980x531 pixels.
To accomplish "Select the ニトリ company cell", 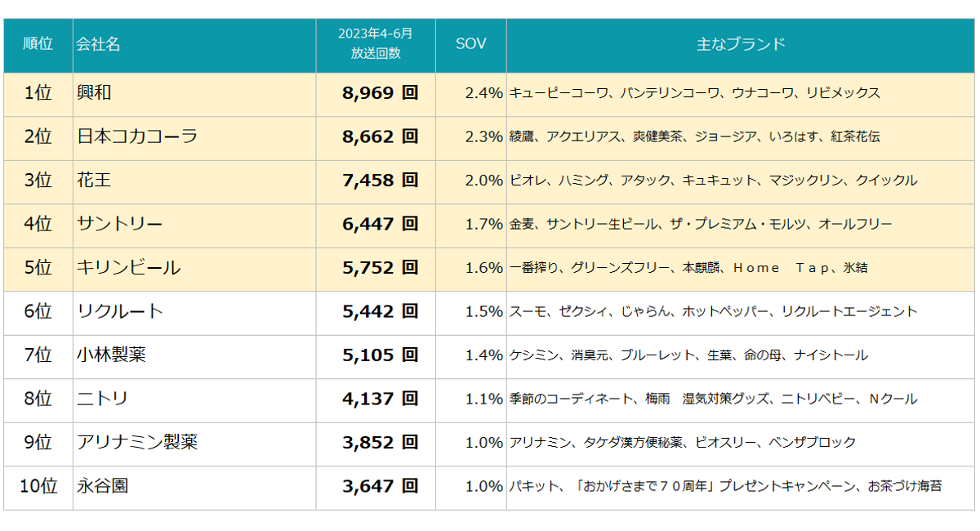I will click(102, 399).
